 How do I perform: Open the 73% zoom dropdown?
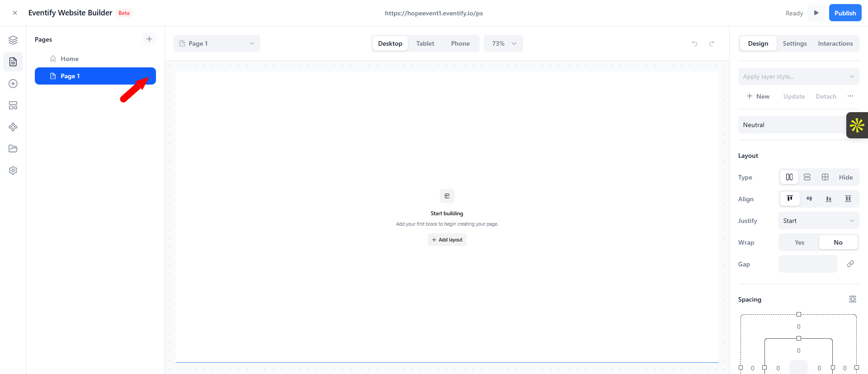click(x=504, y=43)
